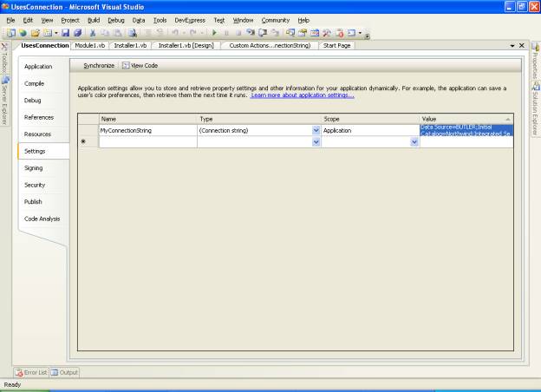Open Properties Window via toolbar icon
541x392 pixels.
pyautogui.click(x=303, y=33)
